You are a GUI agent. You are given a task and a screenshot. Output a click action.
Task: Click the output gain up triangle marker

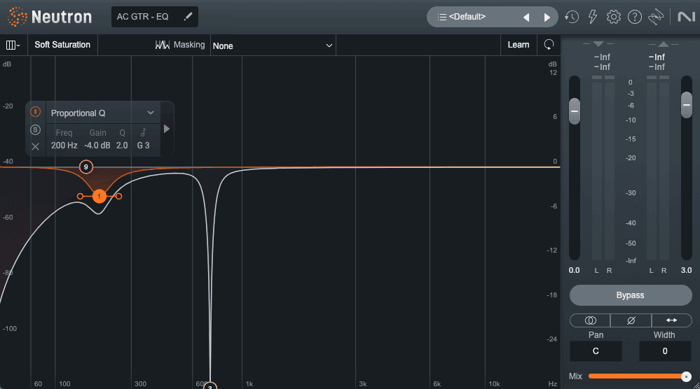663,44
